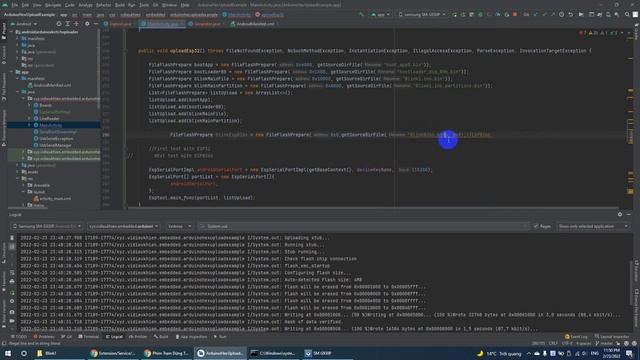Screen dimensions: 640x360
Task: Click the Undo arrow icon in toolbar
Action: coord(571,15)
